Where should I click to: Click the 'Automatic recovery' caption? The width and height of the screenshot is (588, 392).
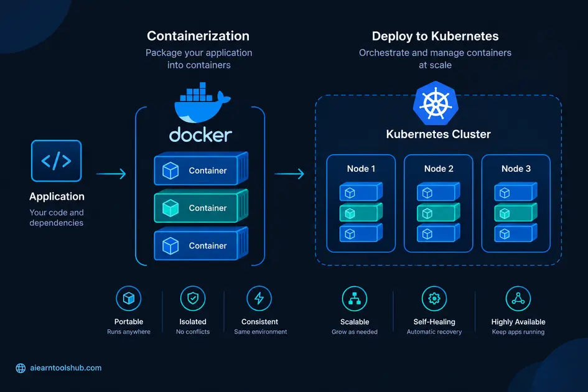tap(434, 332)
